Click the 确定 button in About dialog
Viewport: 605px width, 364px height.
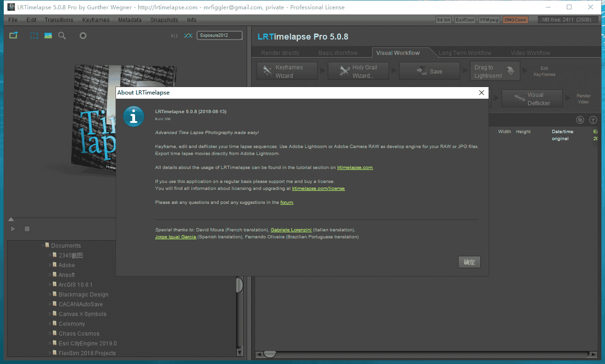pos(469,262)
